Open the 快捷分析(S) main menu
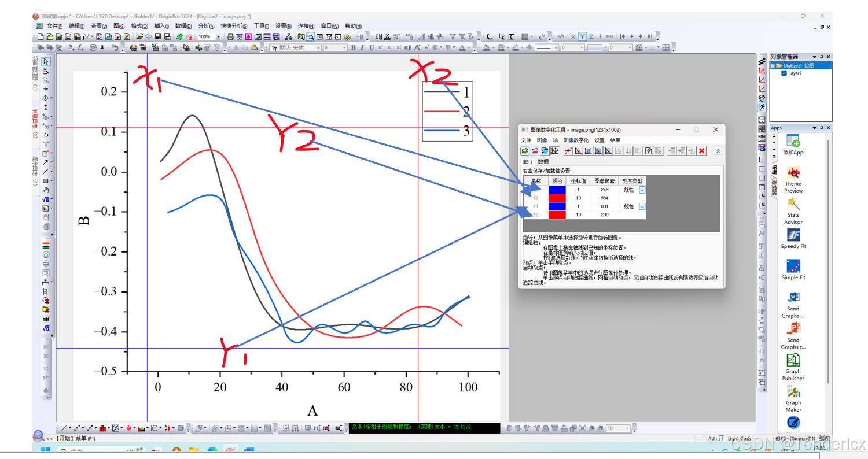The width and height of the screenshot is (868, 459). pos(234,26)
